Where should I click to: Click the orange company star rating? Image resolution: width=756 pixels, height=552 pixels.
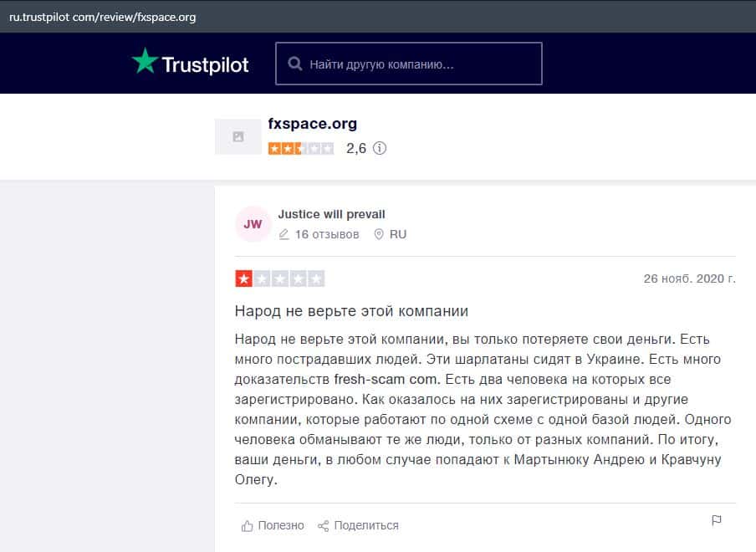tap(301, 149)
